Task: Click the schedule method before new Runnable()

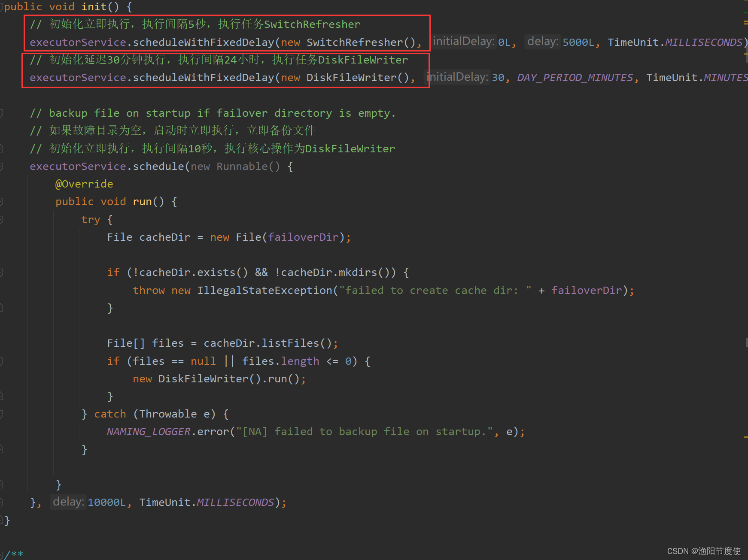Action: 158,166
